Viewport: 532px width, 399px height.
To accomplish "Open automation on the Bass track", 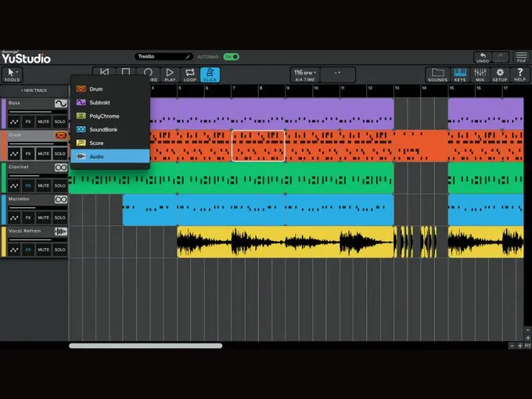I will coord(14,122).
